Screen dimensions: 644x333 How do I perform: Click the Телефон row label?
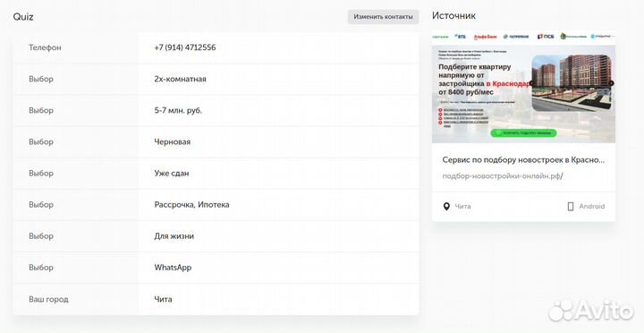(x=45, y=47)
